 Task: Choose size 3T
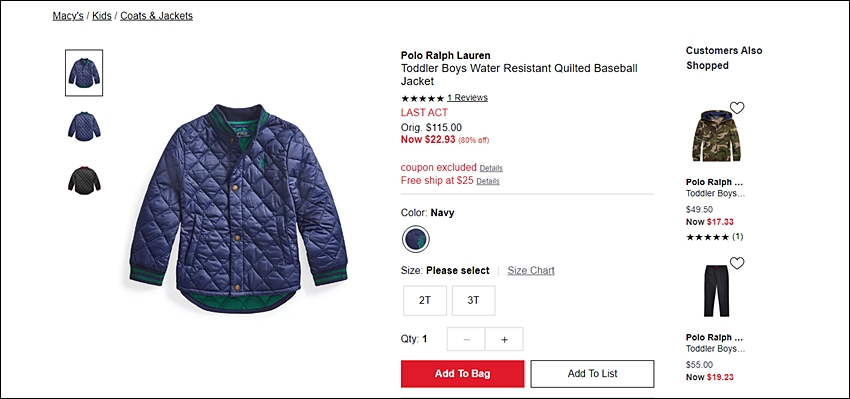[473, 300]
